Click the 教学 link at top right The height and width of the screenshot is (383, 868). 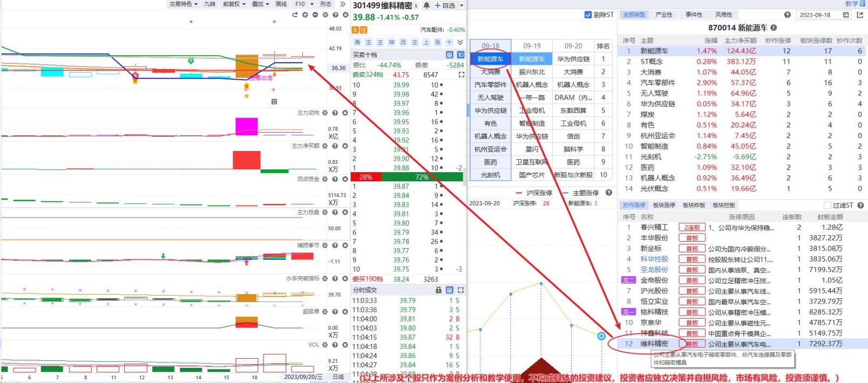click(x=852, y=4)
